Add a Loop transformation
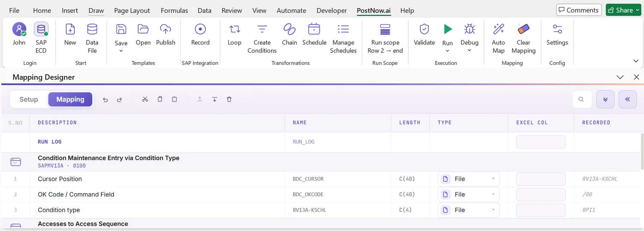 (234, 29)
